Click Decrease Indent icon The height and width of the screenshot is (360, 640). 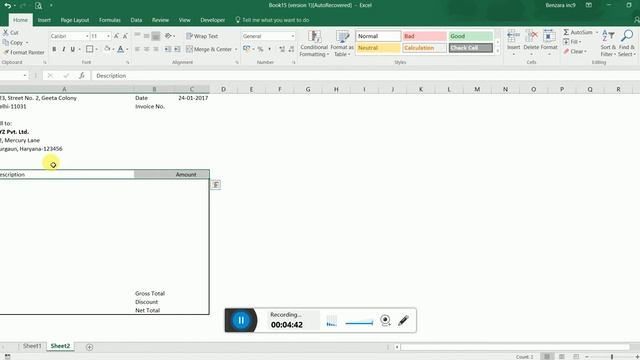click(168, 49)
